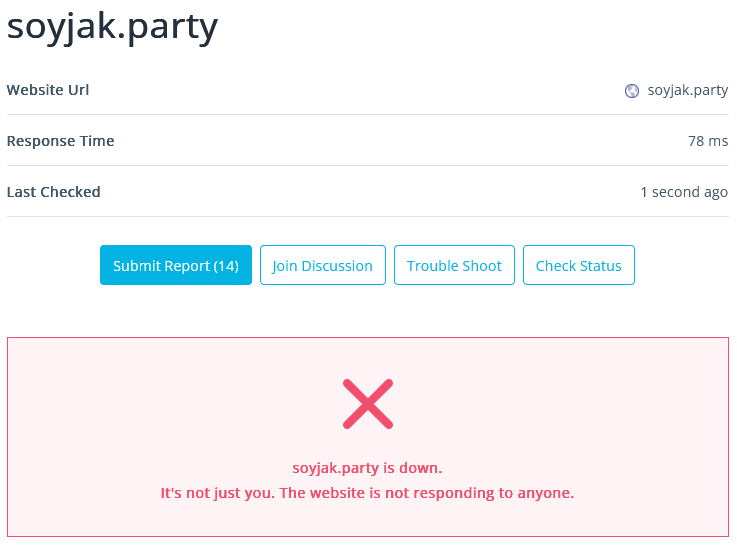Select the Last Checked label

click(54, 192)
